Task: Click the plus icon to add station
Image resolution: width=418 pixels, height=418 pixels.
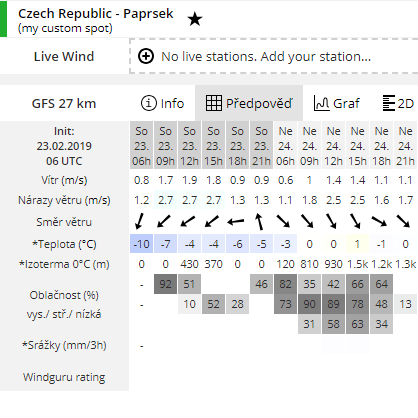Action: (x=146, y=56)
